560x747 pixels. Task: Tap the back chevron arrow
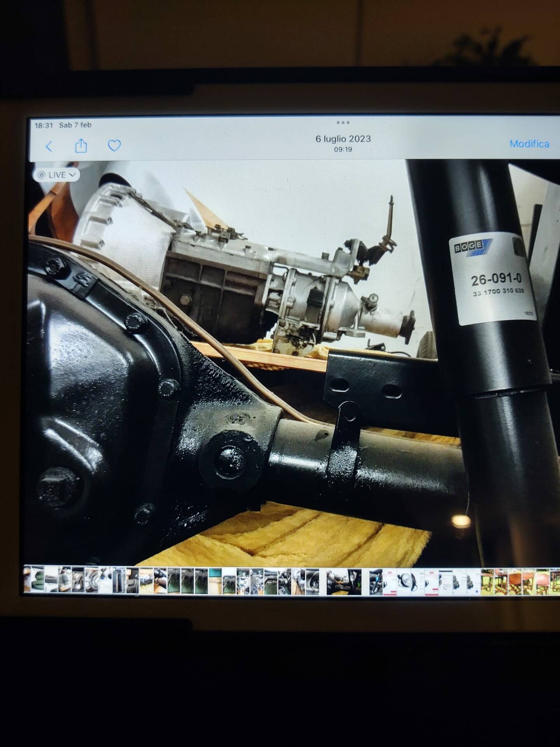49,147
